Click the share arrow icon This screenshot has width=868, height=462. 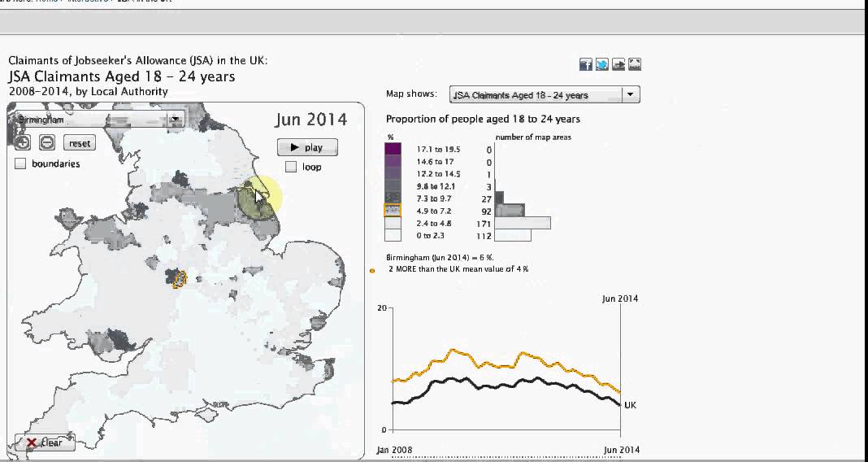point(618,64)
